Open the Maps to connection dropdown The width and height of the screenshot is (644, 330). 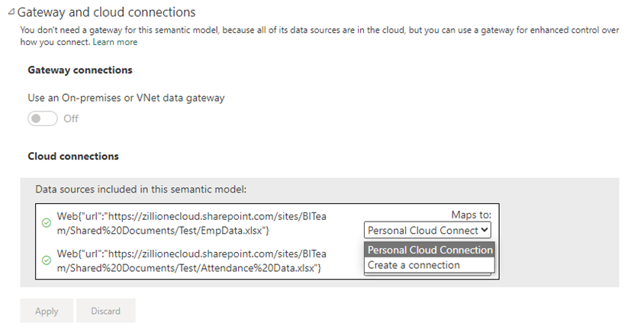[427, 230]
